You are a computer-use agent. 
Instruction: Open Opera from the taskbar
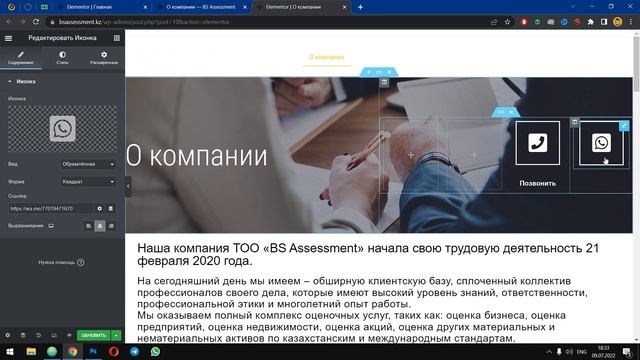point(114,351)
